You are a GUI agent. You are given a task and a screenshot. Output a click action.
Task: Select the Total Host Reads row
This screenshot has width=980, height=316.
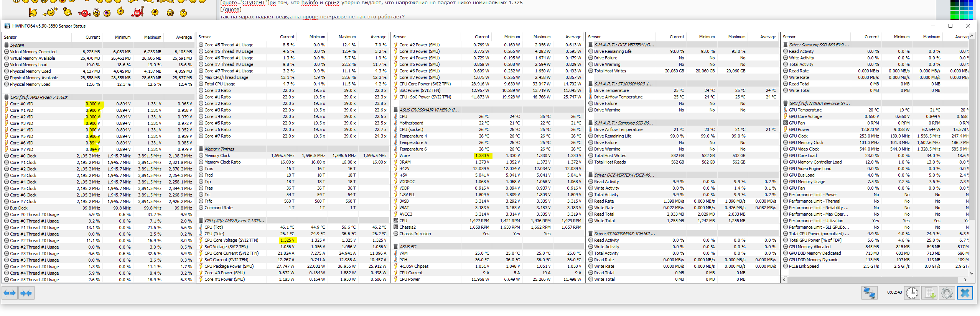[683, 162]
